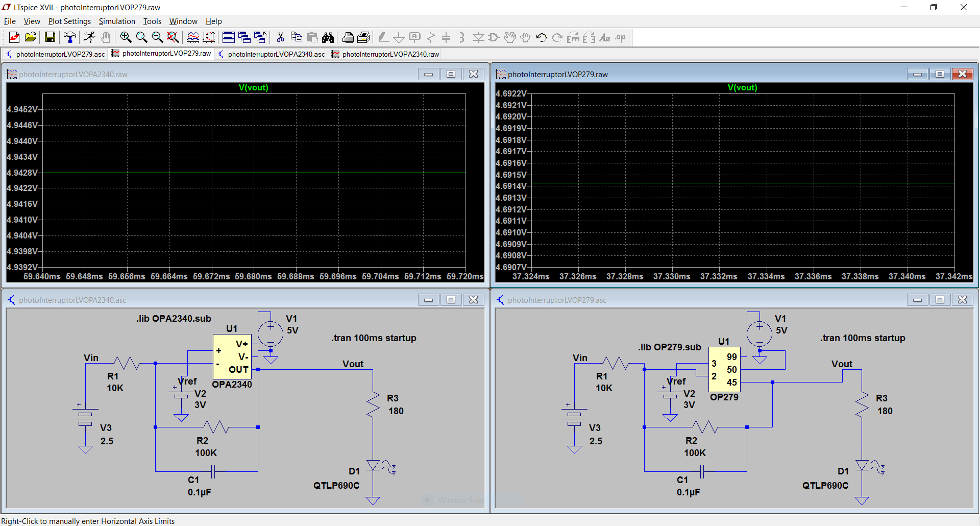
Task: Click the binoculars find icon
Action: pyautogui.click(x=328, y=37)
